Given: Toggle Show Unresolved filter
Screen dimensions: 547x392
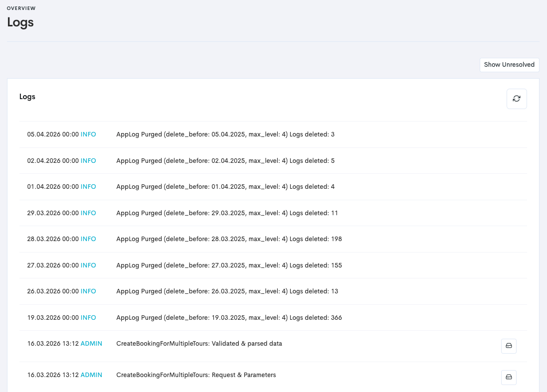Looking at the screenshot, I should coord(509,65).
